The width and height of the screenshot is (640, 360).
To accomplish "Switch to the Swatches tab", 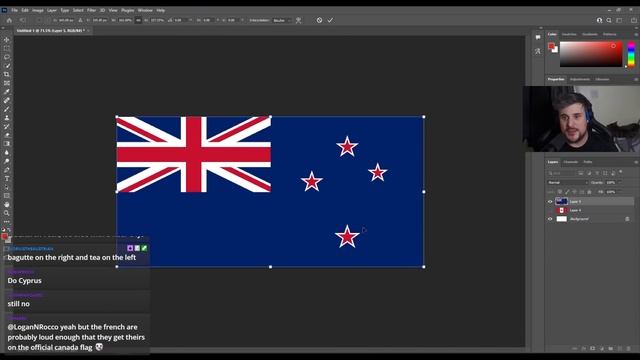I will (x=569, y=34).
